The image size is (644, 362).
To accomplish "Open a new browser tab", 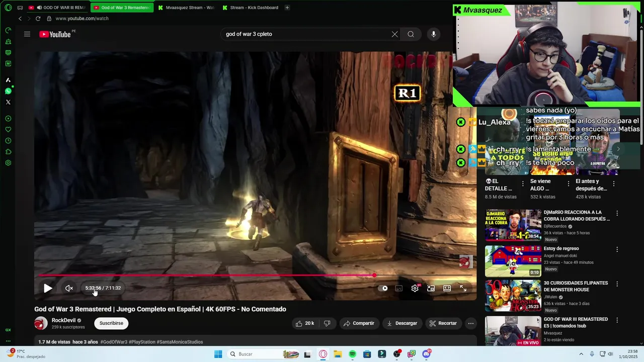I will pos(287,8).
